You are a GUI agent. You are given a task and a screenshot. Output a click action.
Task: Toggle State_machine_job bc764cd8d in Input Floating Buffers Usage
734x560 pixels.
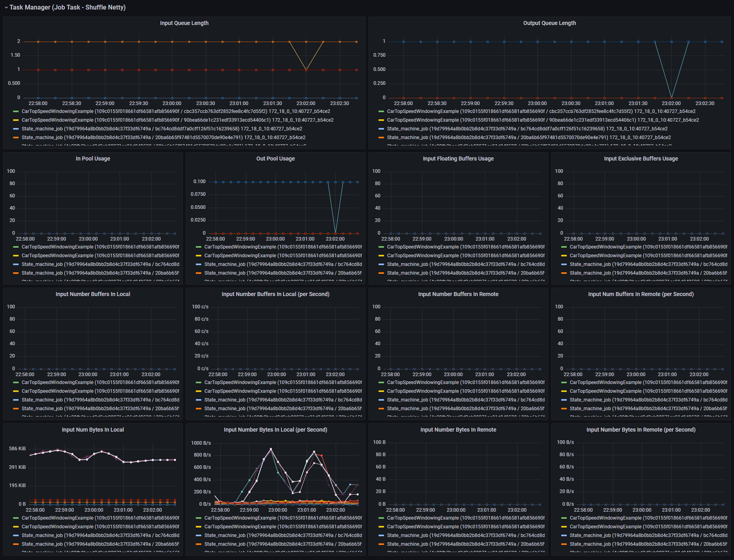pyautogui.click(x=466, y=264)
